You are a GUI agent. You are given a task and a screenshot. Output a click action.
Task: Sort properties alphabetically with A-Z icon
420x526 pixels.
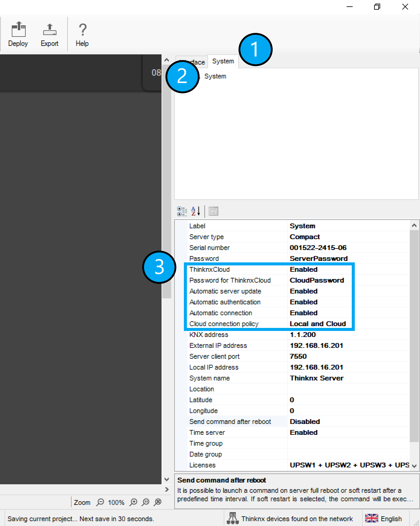196,211
